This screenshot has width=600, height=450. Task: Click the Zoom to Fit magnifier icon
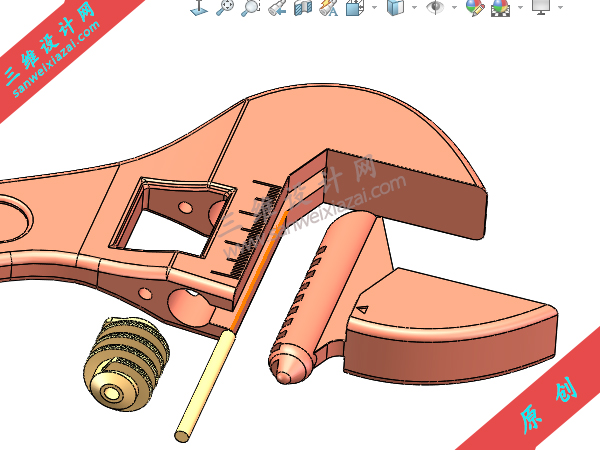(x=225, y=8)
